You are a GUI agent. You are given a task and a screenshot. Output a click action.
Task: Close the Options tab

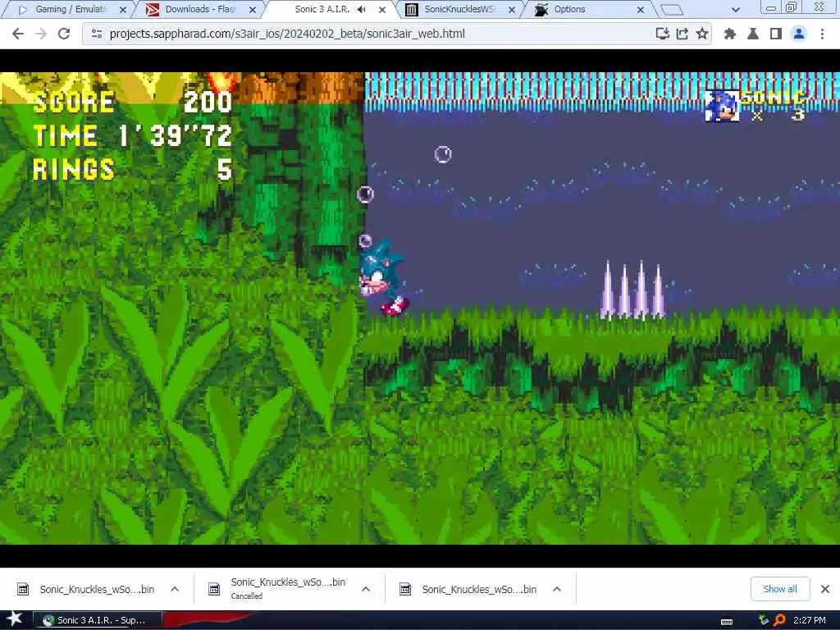(x=641, y=10)
